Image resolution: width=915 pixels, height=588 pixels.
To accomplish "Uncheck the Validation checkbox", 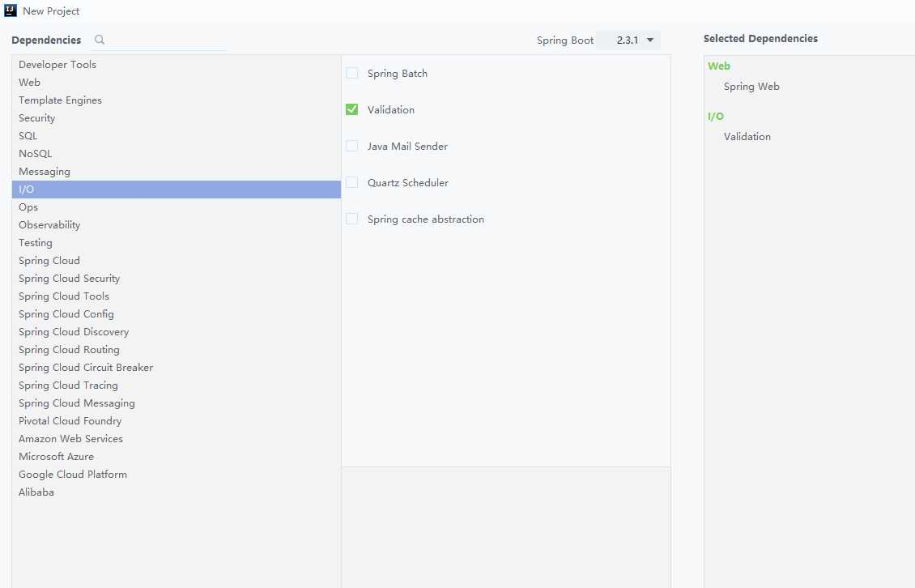I will pos(352,109).
